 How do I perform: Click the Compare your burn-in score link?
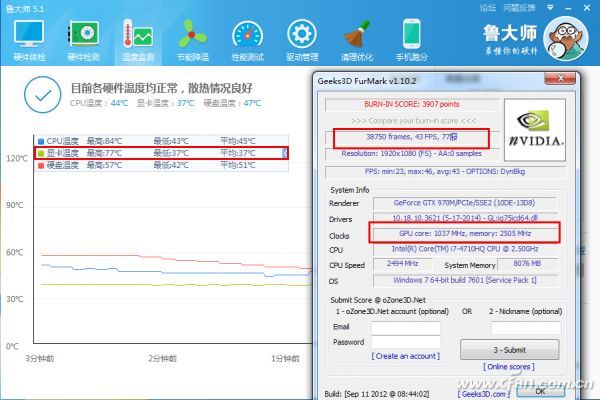tap(413, 121)
